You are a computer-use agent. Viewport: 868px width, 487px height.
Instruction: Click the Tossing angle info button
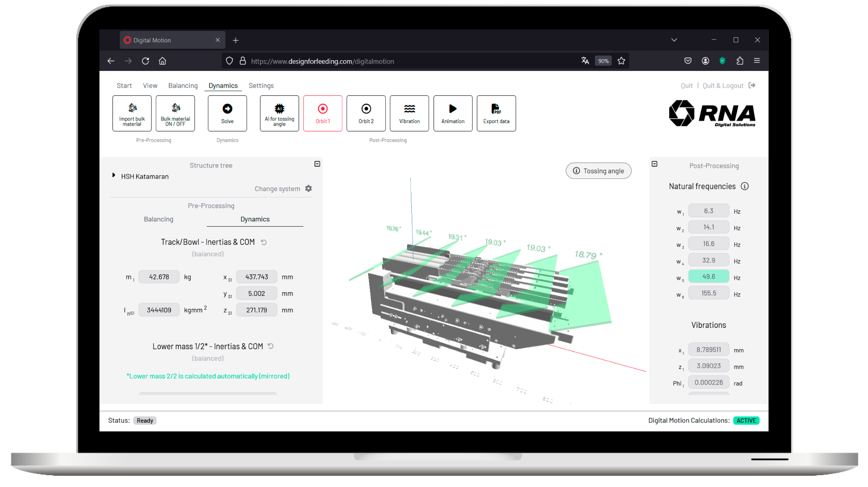598,171
